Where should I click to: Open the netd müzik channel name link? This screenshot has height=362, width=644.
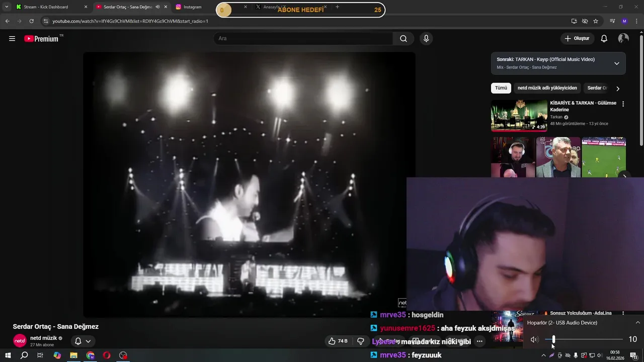(44, 338)
